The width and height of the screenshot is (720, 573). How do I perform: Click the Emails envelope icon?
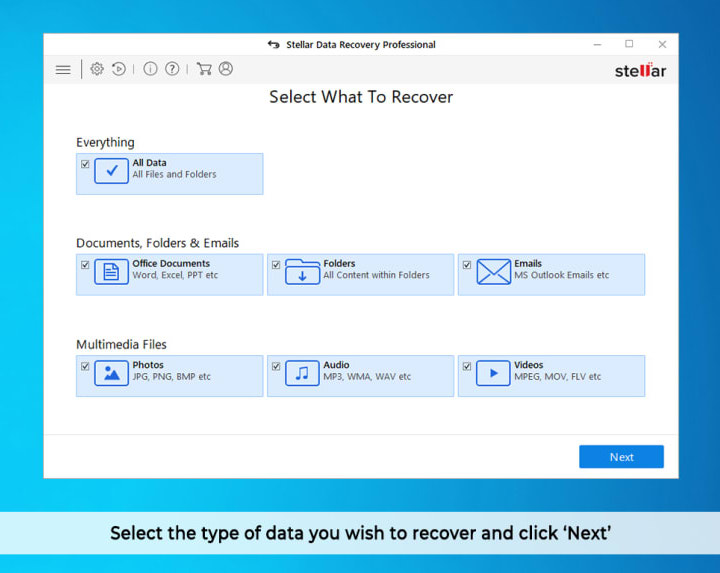click(493, 272)
